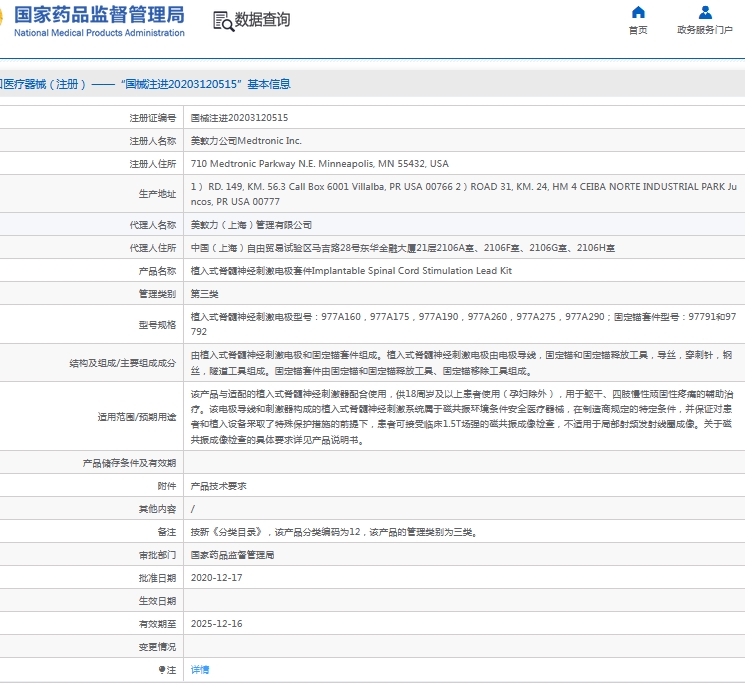745x687 pixels.
Task: Click the 变更情况 row label
Action: [158, 647]
